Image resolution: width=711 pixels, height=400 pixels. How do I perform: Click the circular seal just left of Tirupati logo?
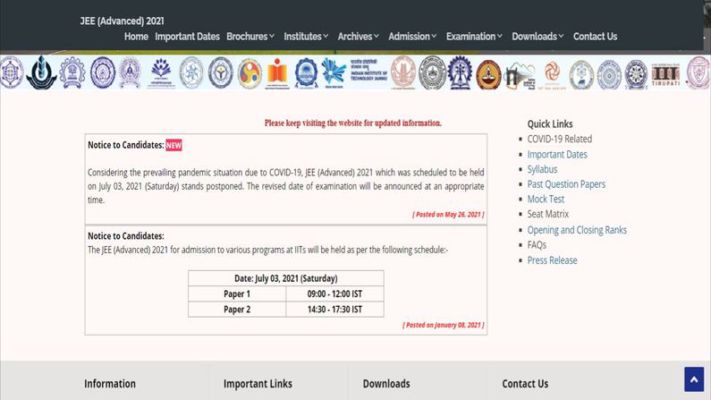point(636,74)
